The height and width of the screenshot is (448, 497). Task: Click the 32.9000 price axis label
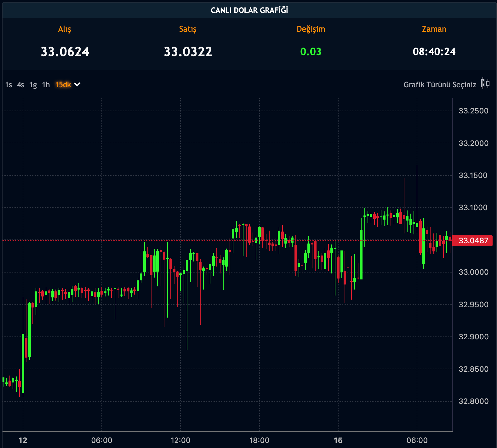click(x=473, y=337)
